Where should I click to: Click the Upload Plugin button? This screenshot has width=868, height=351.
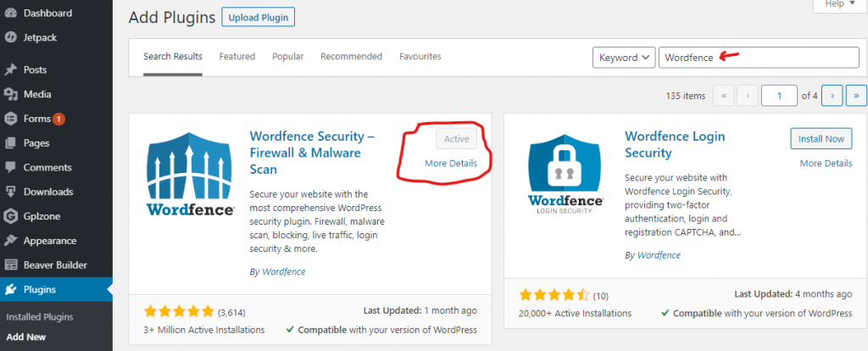coord(259,17)
